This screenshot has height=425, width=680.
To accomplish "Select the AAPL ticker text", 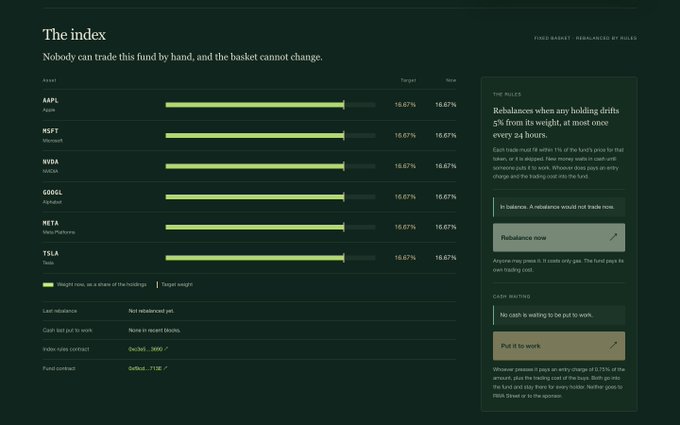I will (x=50, y=100).
